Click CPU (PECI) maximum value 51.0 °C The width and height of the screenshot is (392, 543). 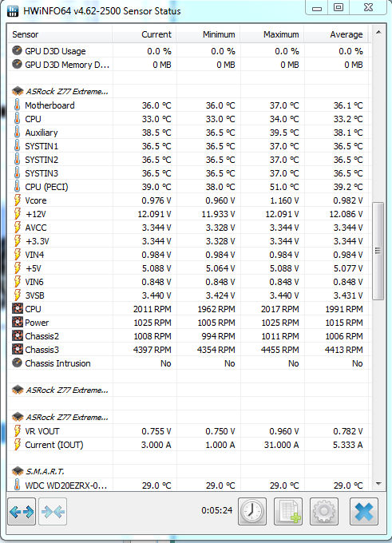pyautogui.click(x=284, y=187)
